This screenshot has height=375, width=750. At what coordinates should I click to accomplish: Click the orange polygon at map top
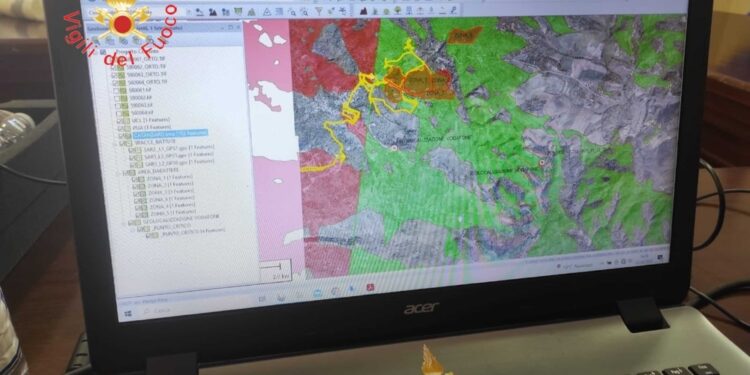click(464, 34)
